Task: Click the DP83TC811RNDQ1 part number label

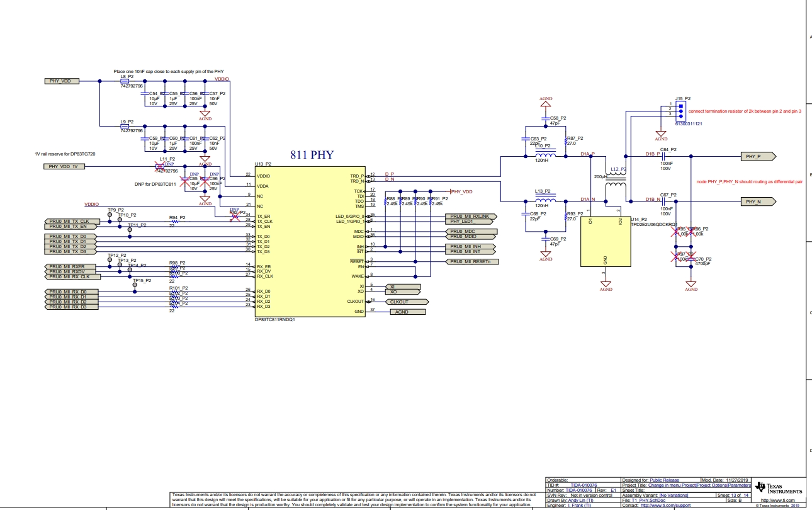Action: point(275,319)
